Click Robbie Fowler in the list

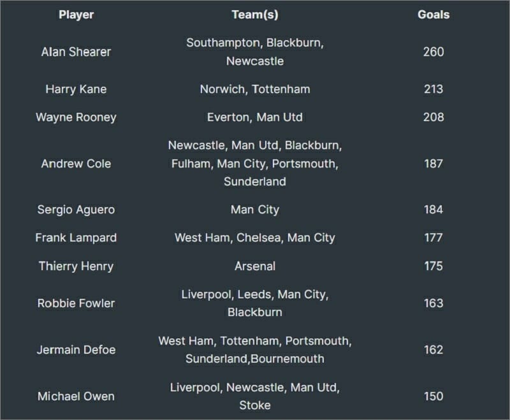[x=76, y=303]
